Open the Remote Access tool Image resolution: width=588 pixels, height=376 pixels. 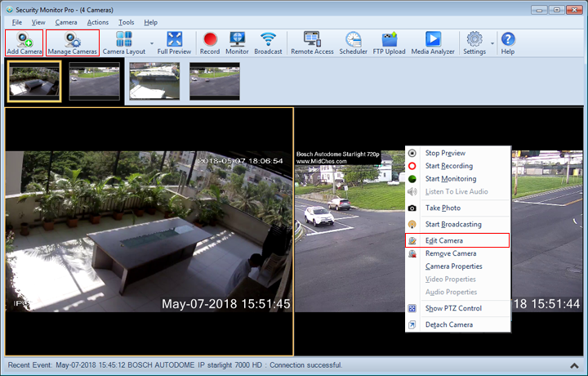(312, 43)
